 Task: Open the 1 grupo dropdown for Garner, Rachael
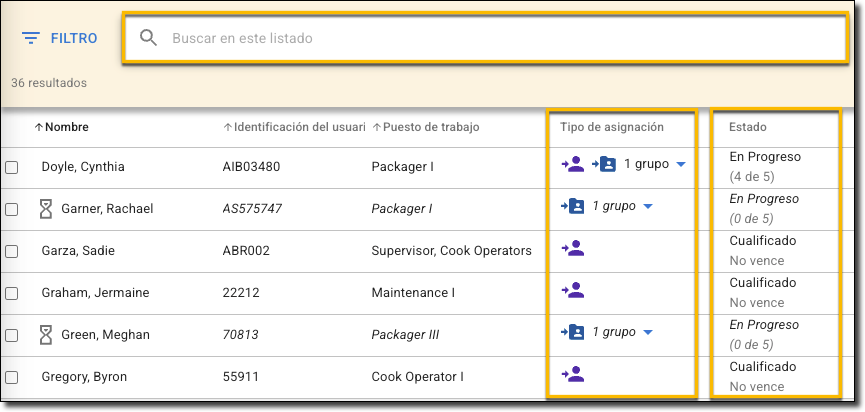click(648, 207)
